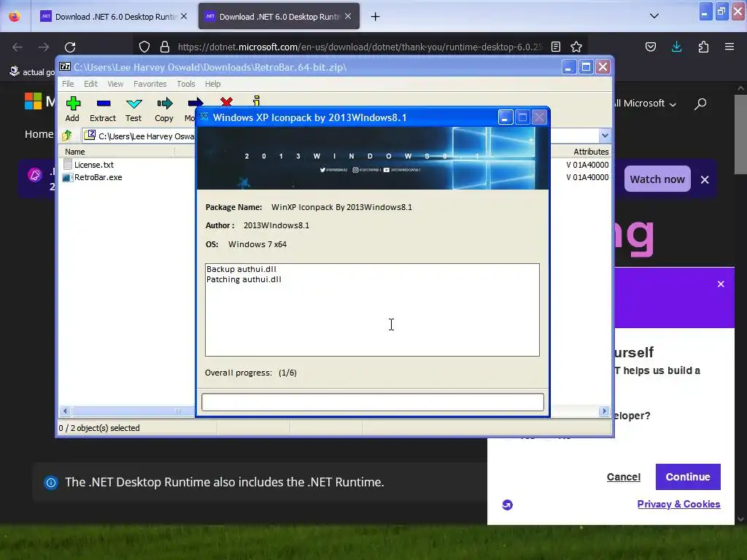The width and height of the screenshot is (747, 560).
Task: Open the Firefox hamburger application menu
Action: (729, 47)
